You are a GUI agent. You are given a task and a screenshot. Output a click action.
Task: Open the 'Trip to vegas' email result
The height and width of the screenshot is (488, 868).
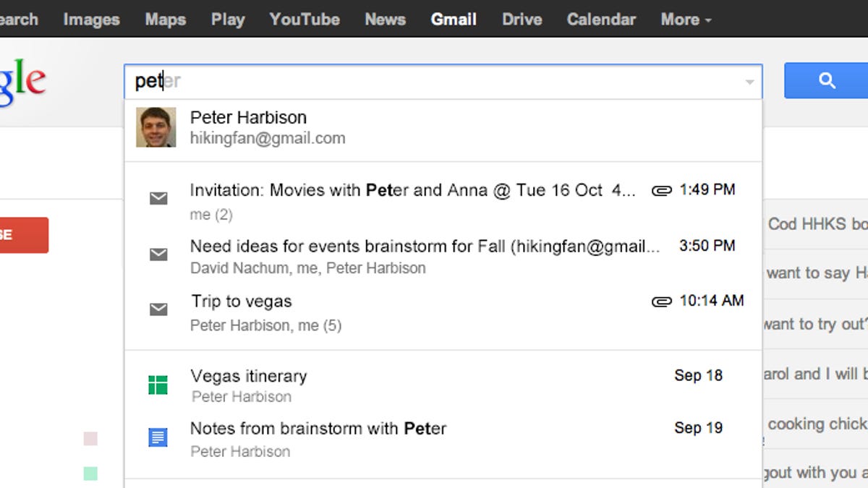click(x=242, y=301)
